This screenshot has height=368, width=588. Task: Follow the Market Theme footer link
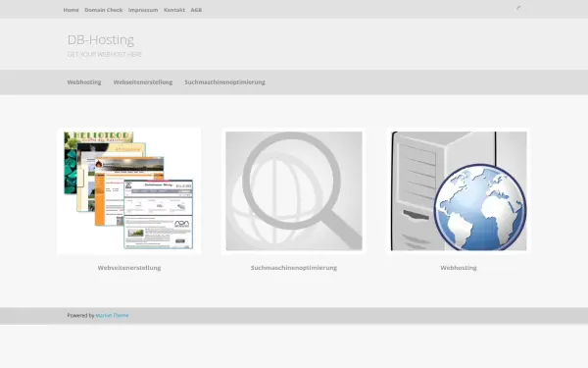(112, 315)
